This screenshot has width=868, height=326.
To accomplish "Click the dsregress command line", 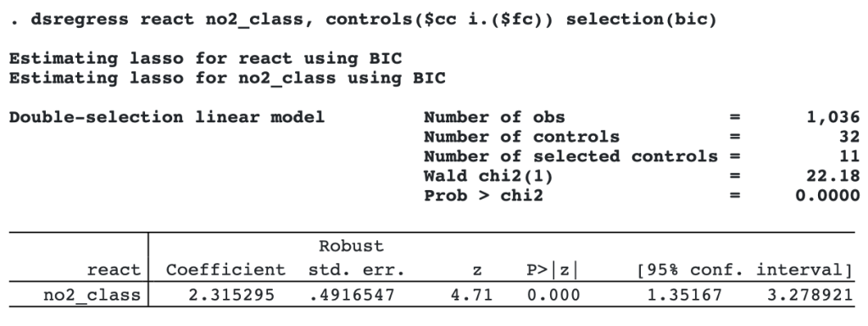I will click(x=363, y=20).
